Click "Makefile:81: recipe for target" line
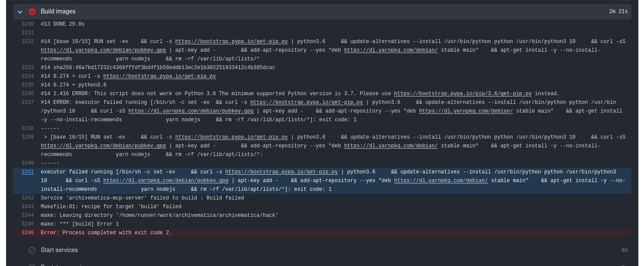Image resolution: width=644 pixels, height=266 pixels. (111, 207)
